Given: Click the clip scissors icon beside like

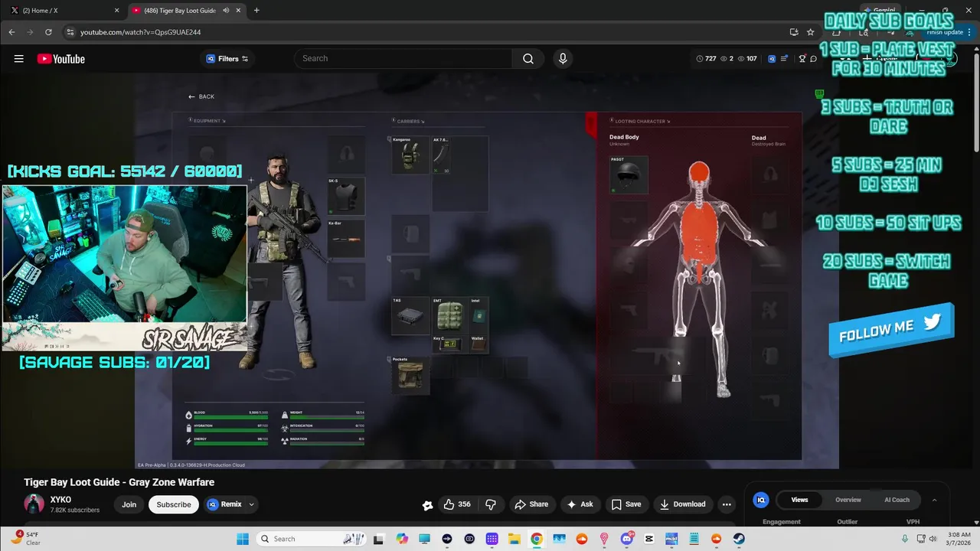Looking at the screenshot, I should [427, 505].
